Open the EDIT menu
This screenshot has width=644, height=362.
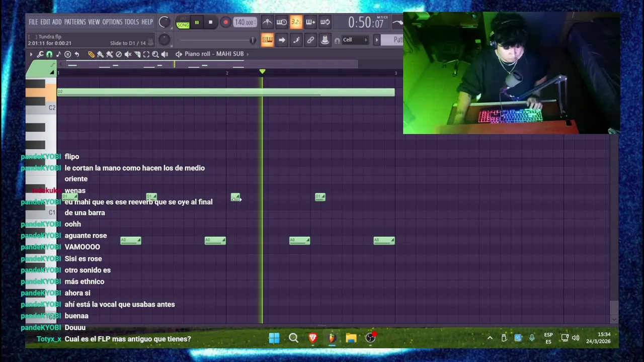click(x=45, y=22)
